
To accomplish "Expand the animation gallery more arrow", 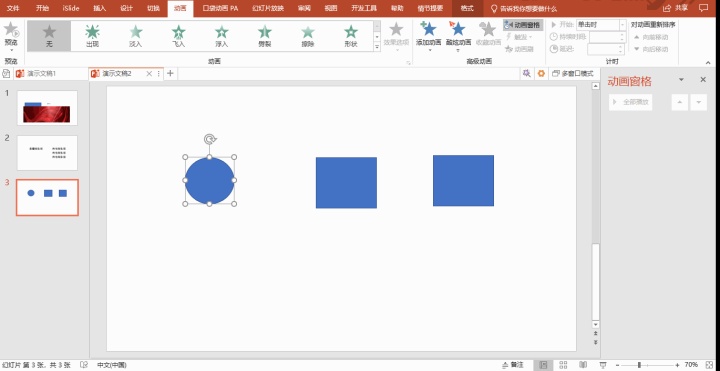I will click(377, 46).
